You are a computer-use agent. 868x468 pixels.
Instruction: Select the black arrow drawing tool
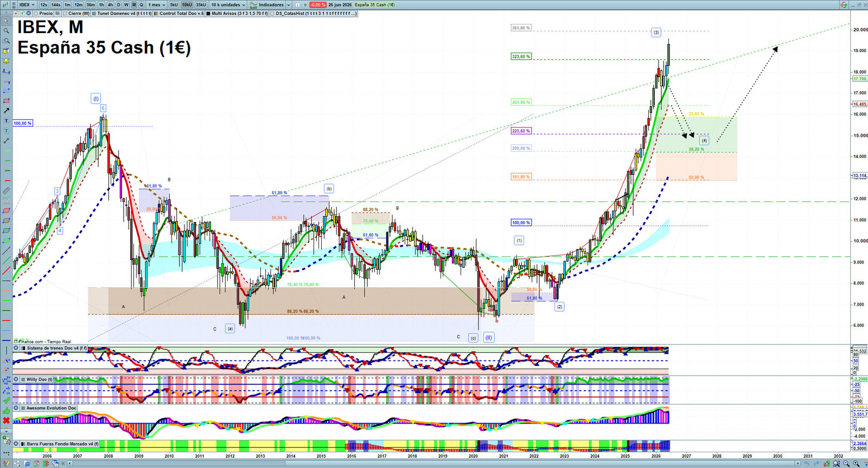[x=6, y=110]
